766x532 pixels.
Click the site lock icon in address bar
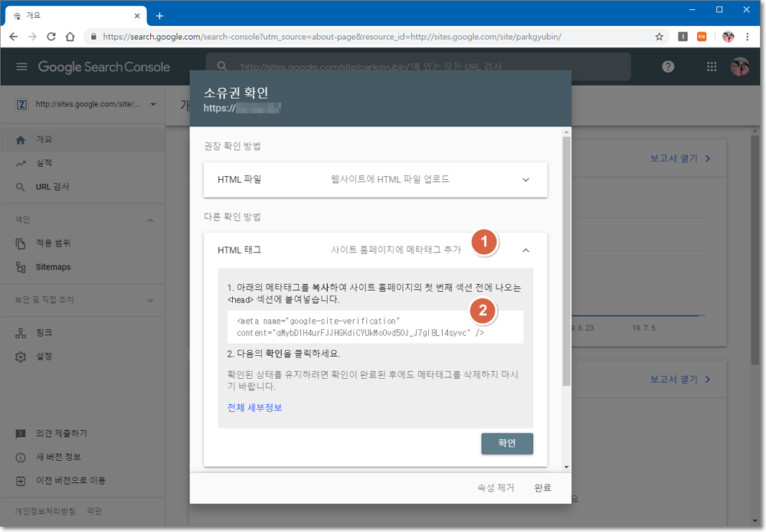tap(93, 37)
